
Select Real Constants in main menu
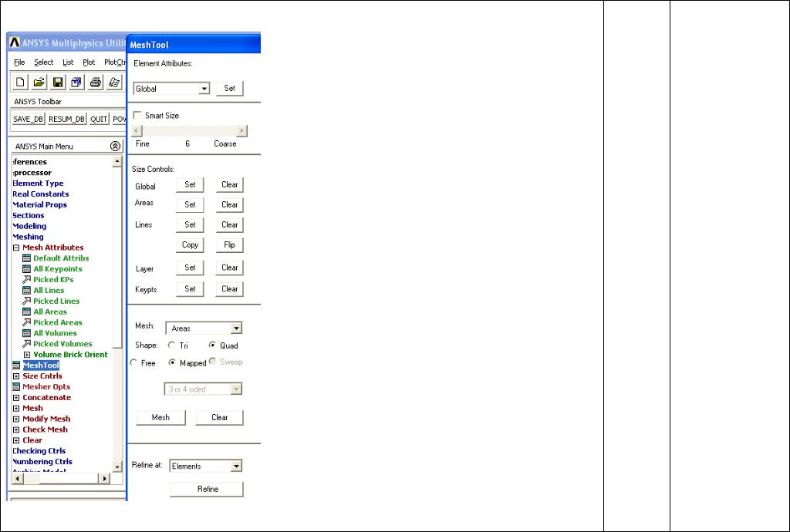[x=40, y=194]
